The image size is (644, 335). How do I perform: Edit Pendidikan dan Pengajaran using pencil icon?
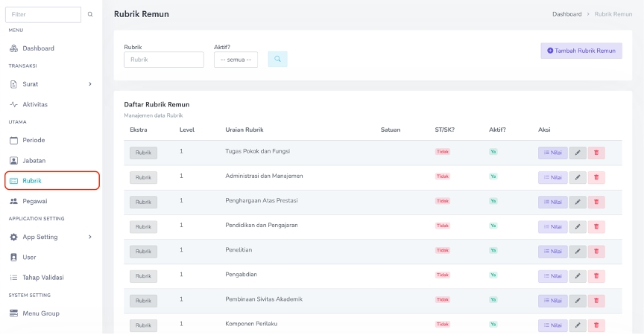click(578, 226)
